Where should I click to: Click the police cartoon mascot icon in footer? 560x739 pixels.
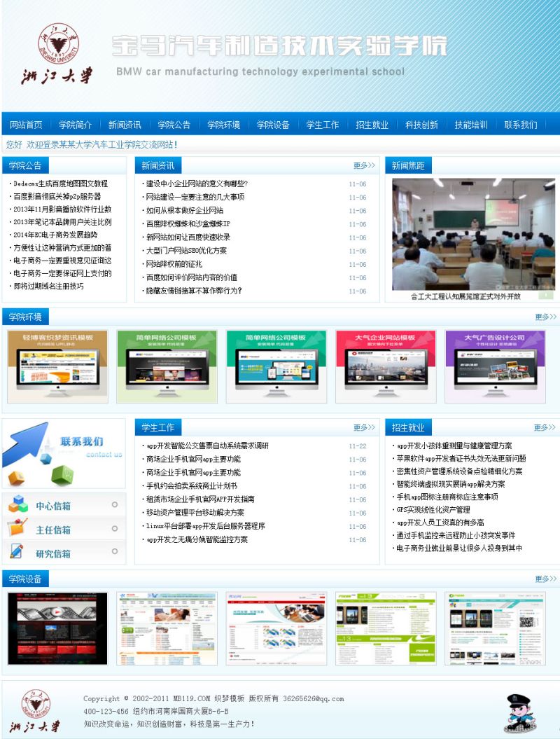pos(519,712)
